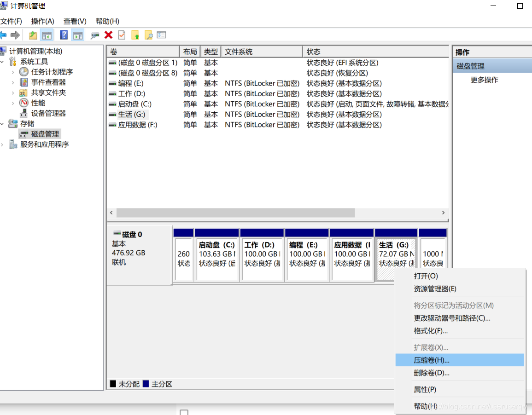The image size is (532, 415).
Task: Click the Event Viewer icon in tree
Action: (x=24, y=82)
